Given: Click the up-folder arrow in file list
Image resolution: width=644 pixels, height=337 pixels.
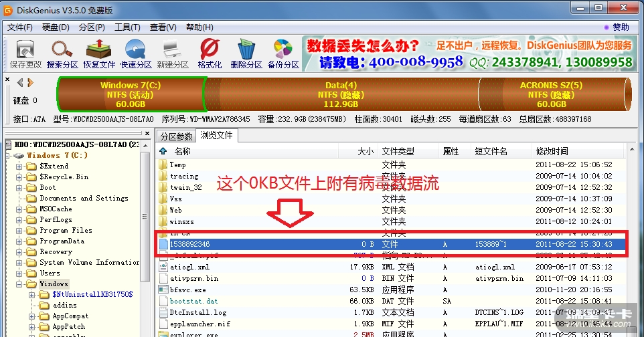Looking at the screenshot, I should pyautogui.click(x=163, y=151).
